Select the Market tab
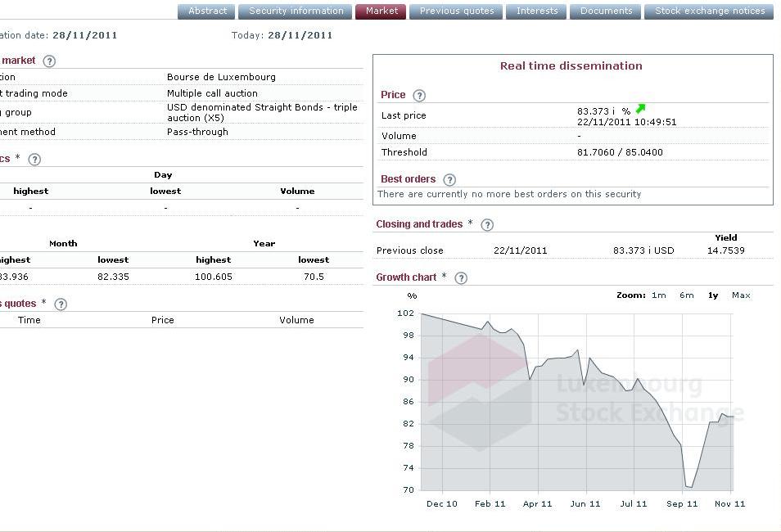781x532 pixels. tap(381, 11)
